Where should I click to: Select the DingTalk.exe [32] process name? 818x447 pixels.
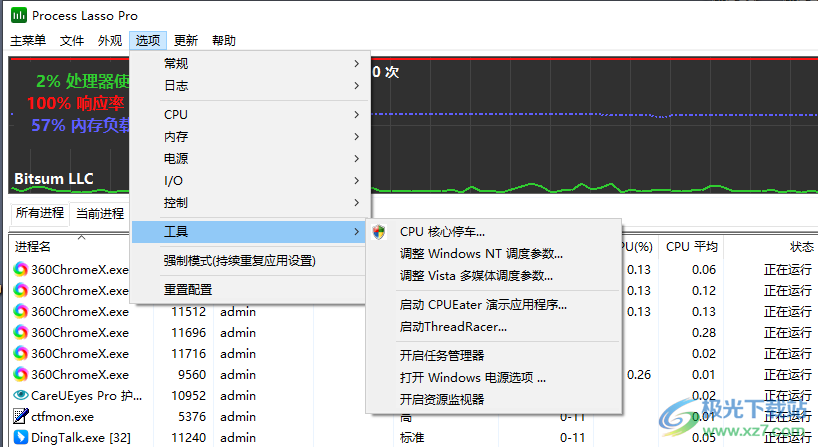[81, 438]
